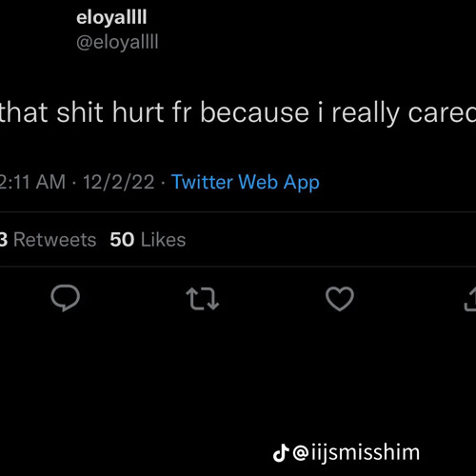Image resolution: width=476 pixels, height=476 pixels.
Task: Open the eloyallll display name profile
Action: pyautogui.click(x=111, y=17)
